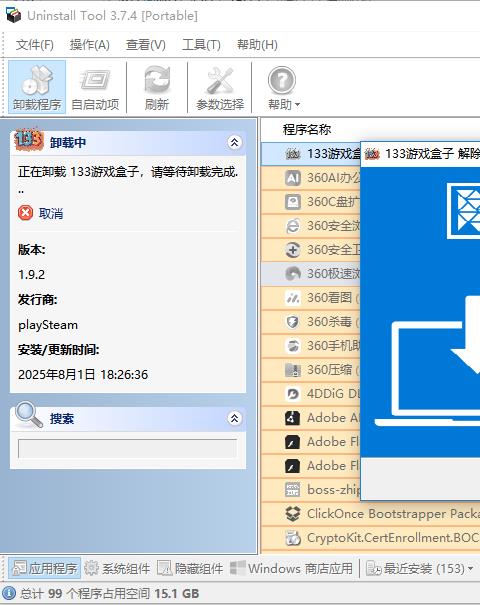Click the publisher name playSteam
The height and width of the screenshot is (605, 480).
pos(48,325)
